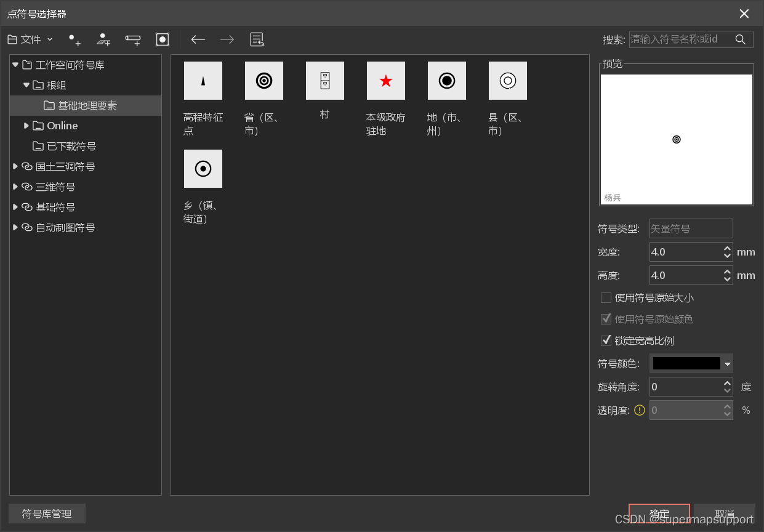
Task: Click the black 符号颜色 swatch
Action: (686, 363)
